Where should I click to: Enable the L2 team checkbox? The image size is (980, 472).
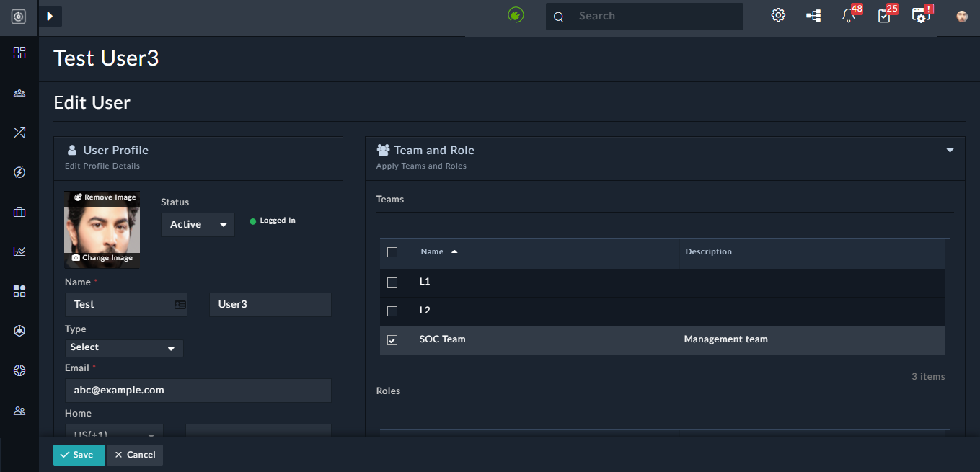(392, 311)
